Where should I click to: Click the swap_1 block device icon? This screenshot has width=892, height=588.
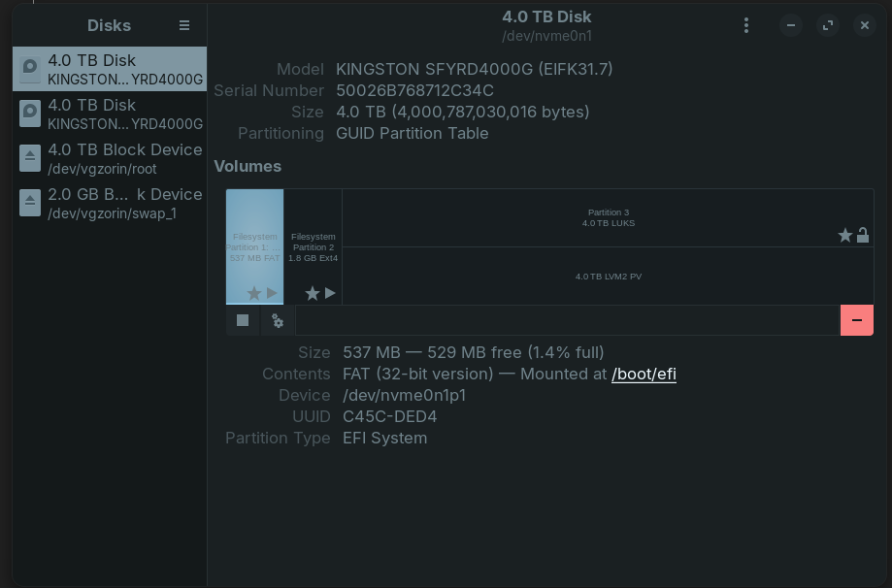coord(30,203)
